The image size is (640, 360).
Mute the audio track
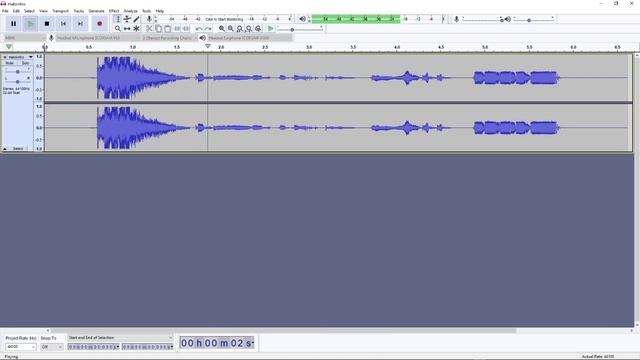click(x=10, y=63)
